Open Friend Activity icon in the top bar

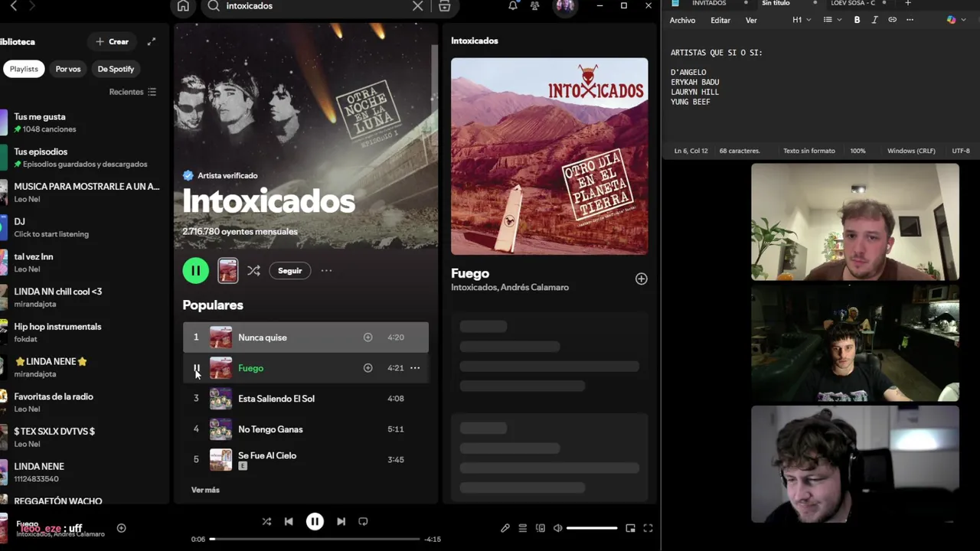click(x=534, y=6)
